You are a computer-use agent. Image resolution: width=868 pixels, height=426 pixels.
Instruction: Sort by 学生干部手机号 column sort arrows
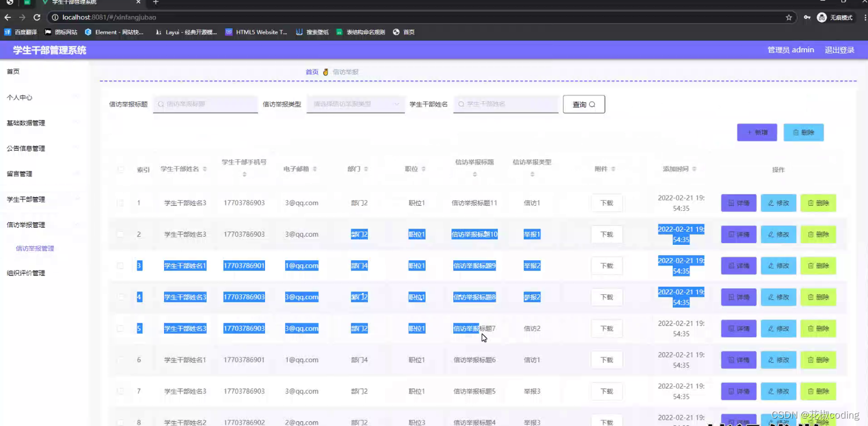click(x=244, y=174)
